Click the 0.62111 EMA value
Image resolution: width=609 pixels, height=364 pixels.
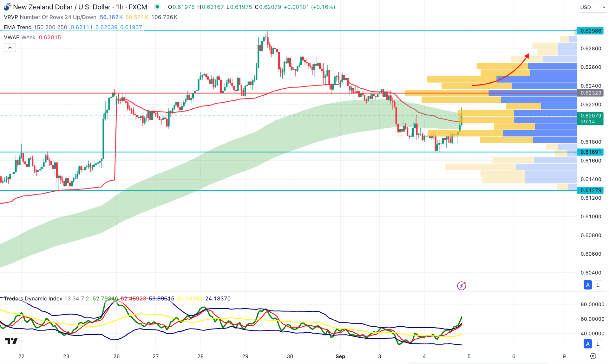(x=82, y=27)
